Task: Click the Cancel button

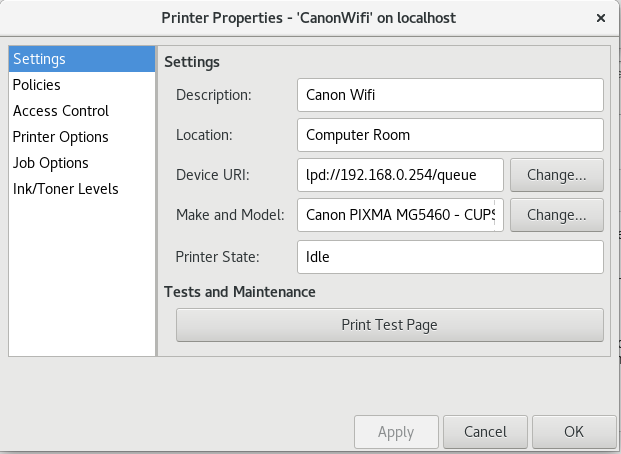Action: pyautogui.click(x=486, y=432)
